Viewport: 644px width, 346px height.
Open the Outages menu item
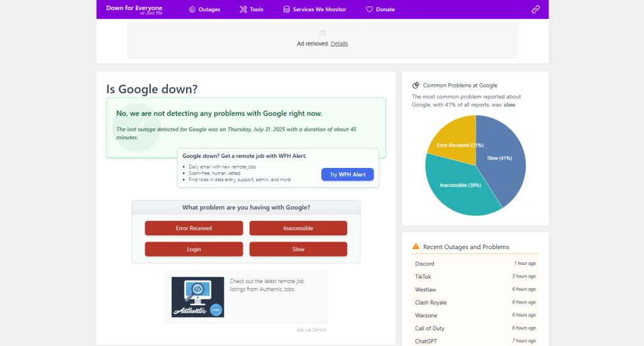[x=204, y=9]
